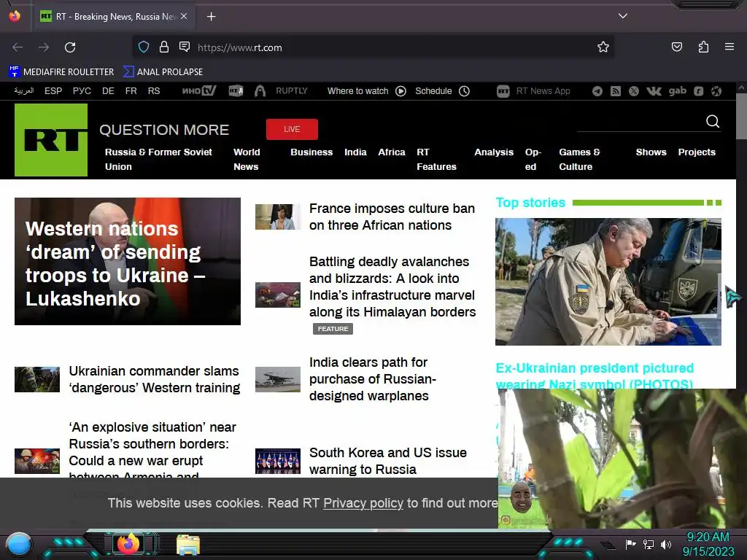
Task: Click the site search magnifier icon
Action: click(712, 122)
